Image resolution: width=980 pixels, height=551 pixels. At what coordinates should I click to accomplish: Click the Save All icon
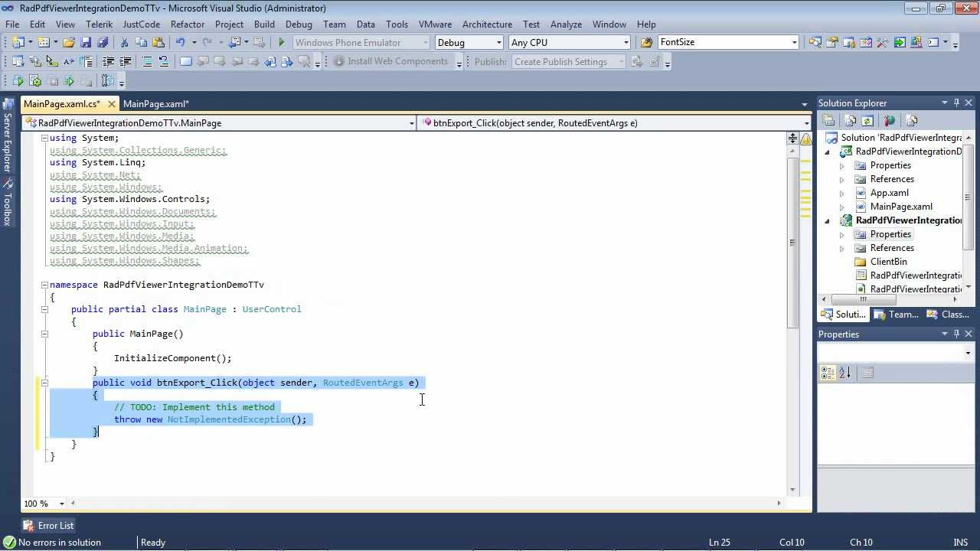pyautogui.click(x=103, y=42)
